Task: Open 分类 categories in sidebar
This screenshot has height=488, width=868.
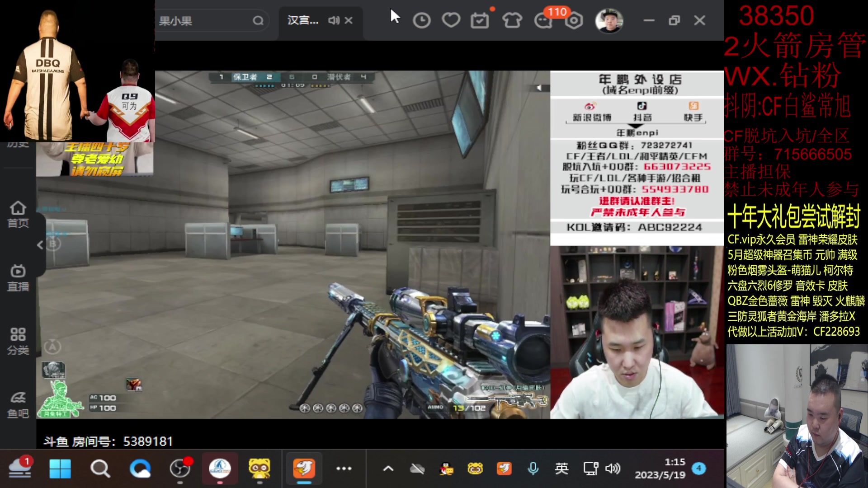Action: (x=18, y=341)
